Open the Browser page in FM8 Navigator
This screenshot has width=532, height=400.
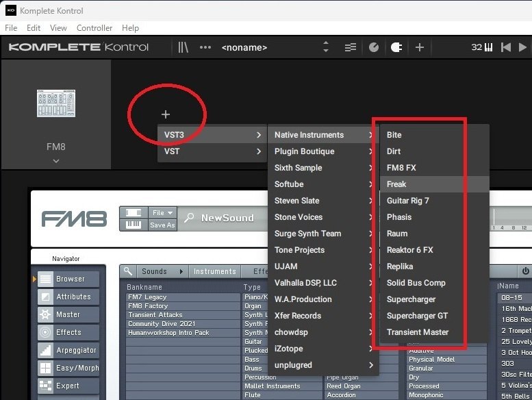coord(68,279)
